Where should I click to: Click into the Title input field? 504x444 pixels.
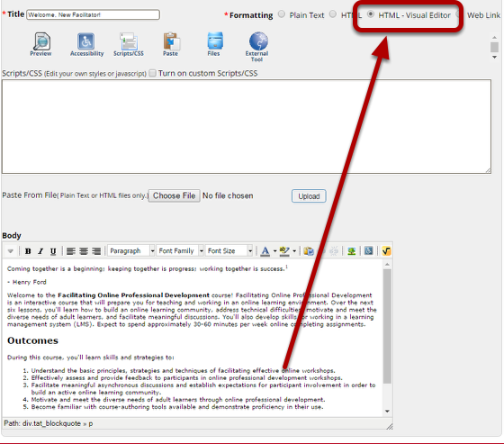coord(93,14)
